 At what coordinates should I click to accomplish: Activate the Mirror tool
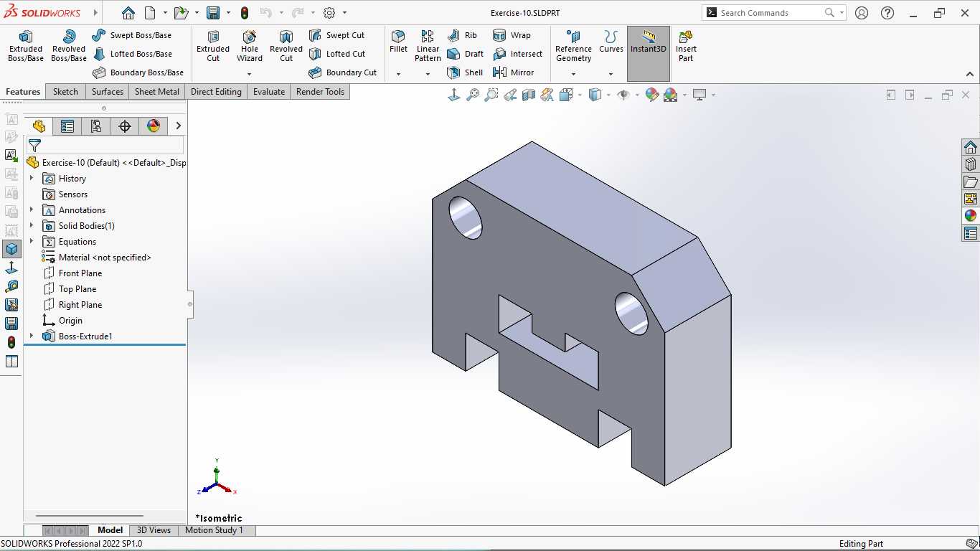click(x=513, y=72)
